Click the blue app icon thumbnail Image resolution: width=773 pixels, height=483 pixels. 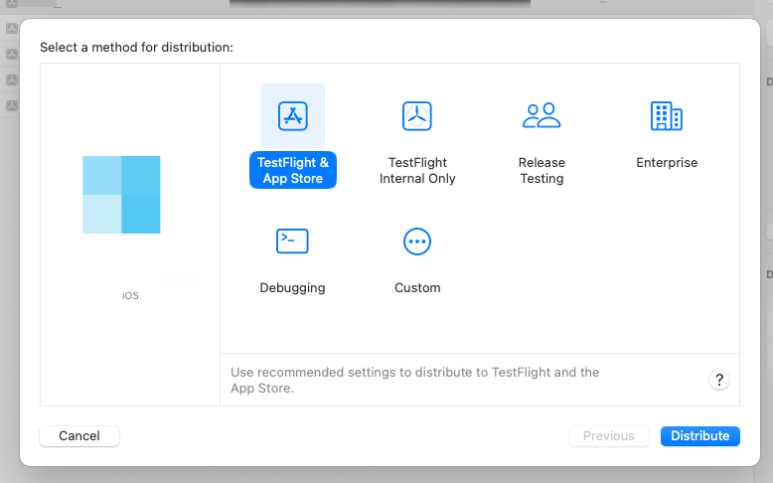click(x=121, y=195)
